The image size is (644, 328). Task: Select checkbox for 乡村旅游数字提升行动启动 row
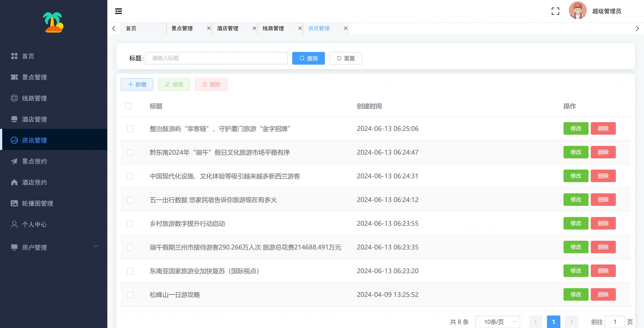point(130,224)
